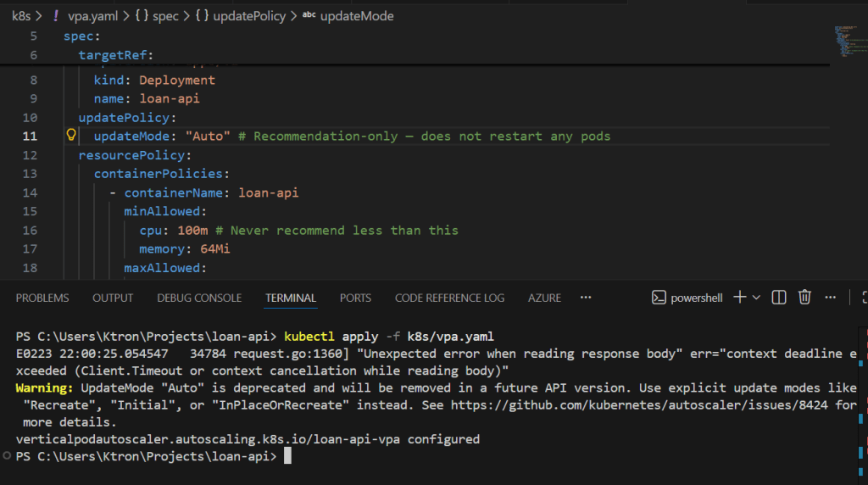Show hidden panel tabs via ellipsis after AZURE

[x=585, y=298]
